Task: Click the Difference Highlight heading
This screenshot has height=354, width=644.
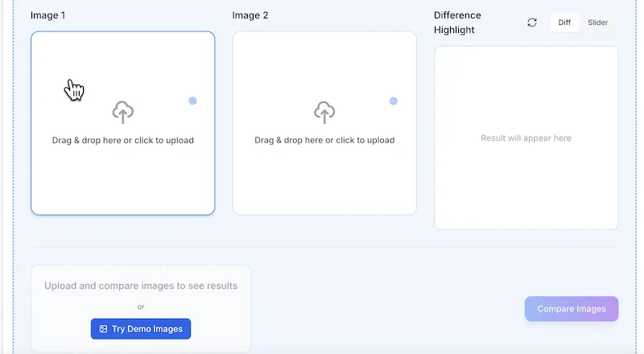Action: [457, 23]
